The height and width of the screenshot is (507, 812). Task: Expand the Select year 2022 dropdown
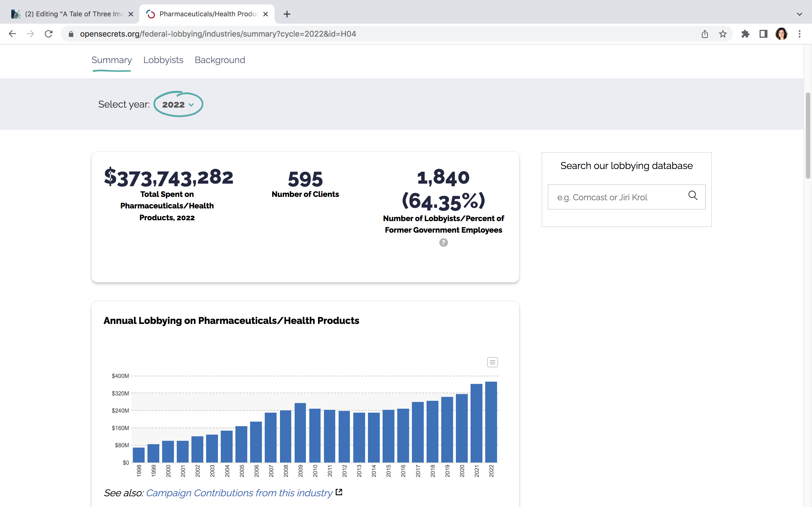(178, 104)
